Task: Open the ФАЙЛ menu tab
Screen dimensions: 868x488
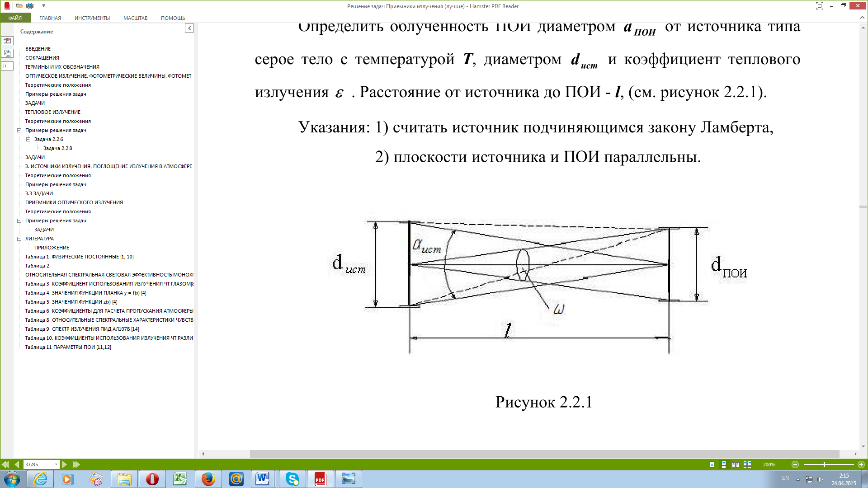Action: coord(15,18)
